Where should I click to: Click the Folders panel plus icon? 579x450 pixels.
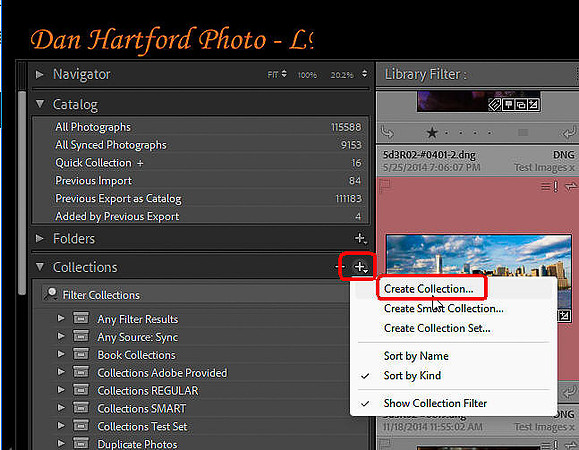pyautogui.click(x=360, y=239)
